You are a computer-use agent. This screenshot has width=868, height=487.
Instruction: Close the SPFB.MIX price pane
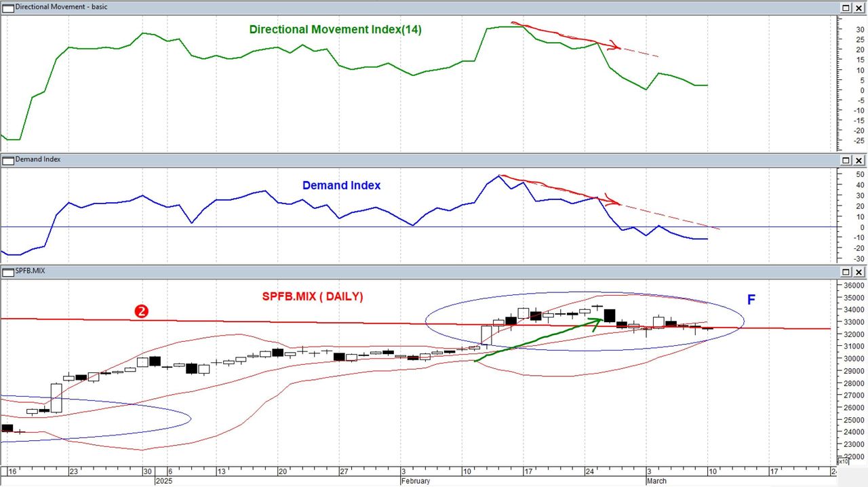(x=860, y=272)
